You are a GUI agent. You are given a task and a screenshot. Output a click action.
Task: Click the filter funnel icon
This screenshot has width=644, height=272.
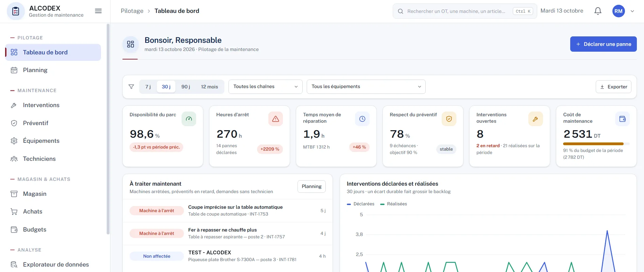point(131,87)
